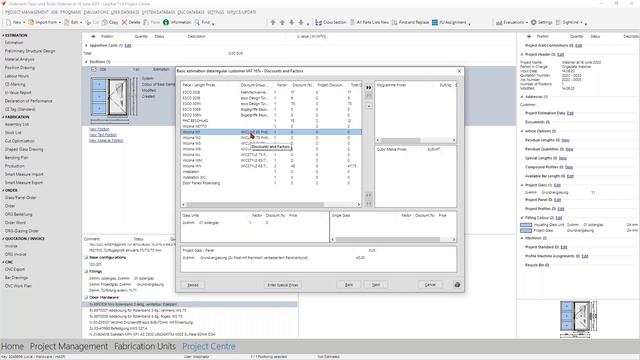
Task: Toggle the checkbox of position 001
Action: [x=94, y=69]
